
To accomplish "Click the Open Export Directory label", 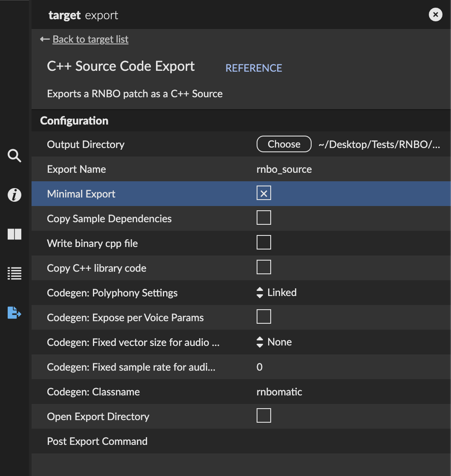I will tap(98, 416).
